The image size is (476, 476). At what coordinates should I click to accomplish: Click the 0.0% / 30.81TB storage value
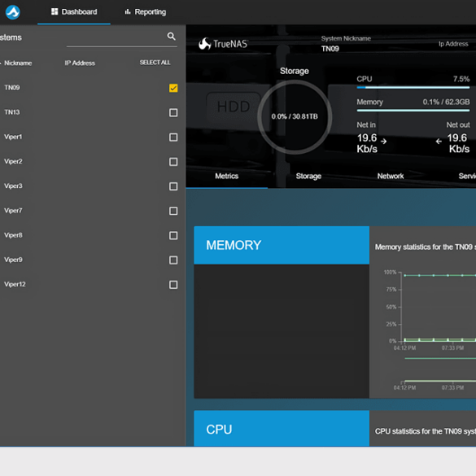pos(295,116)
